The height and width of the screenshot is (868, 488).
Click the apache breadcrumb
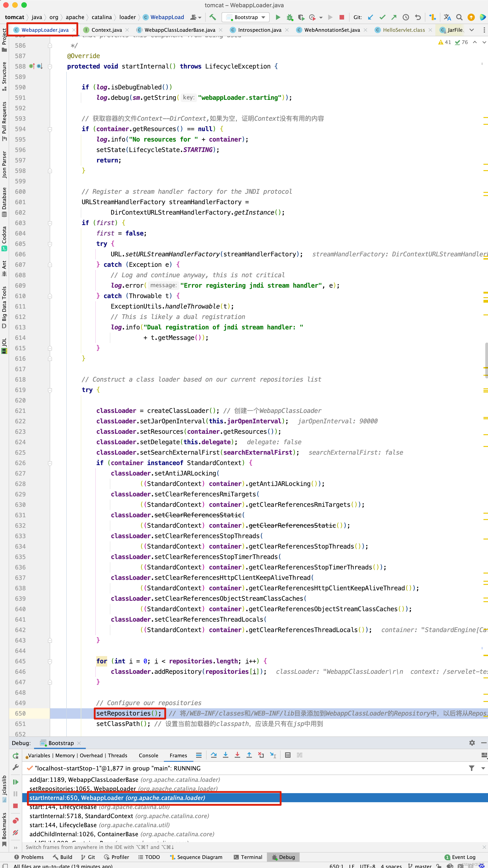[x=75, y=17]
